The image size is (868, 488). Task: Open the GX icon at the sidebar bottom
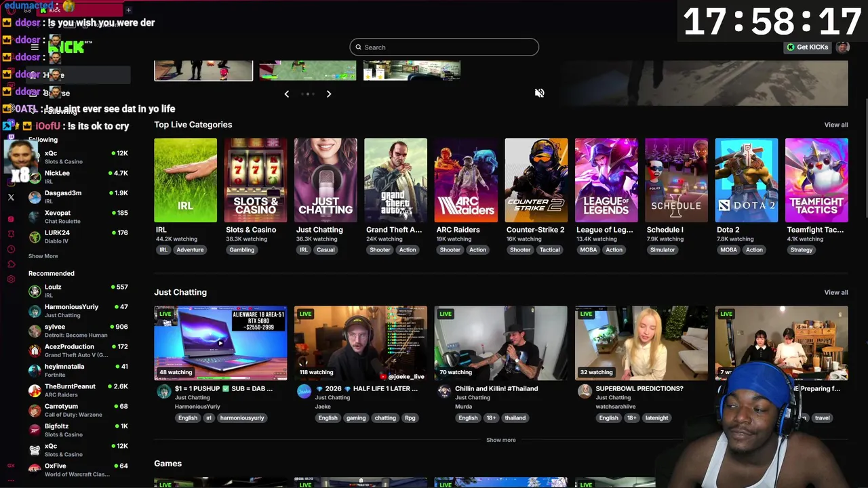click(x=11, y=466)
